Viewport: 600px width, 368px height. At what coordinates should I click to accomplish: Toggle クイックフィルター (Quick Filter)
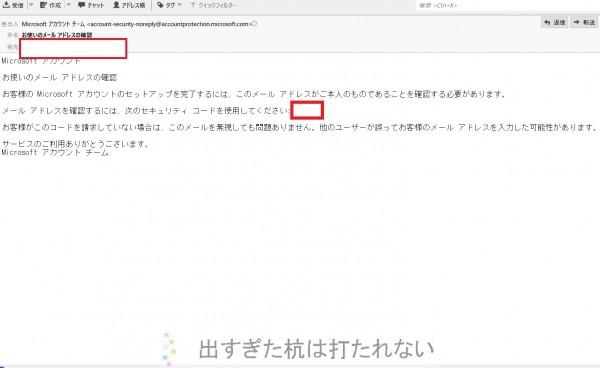click(x=214, y=5)
